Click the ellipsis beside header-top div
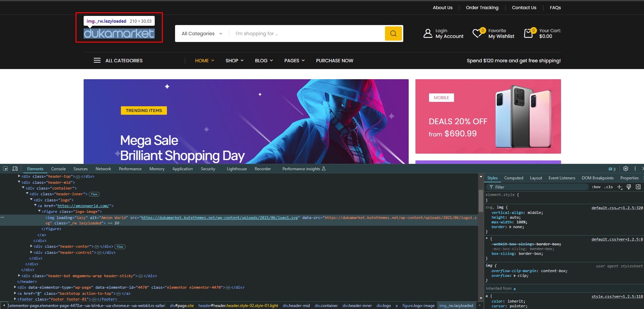 (x=78, y=177)
